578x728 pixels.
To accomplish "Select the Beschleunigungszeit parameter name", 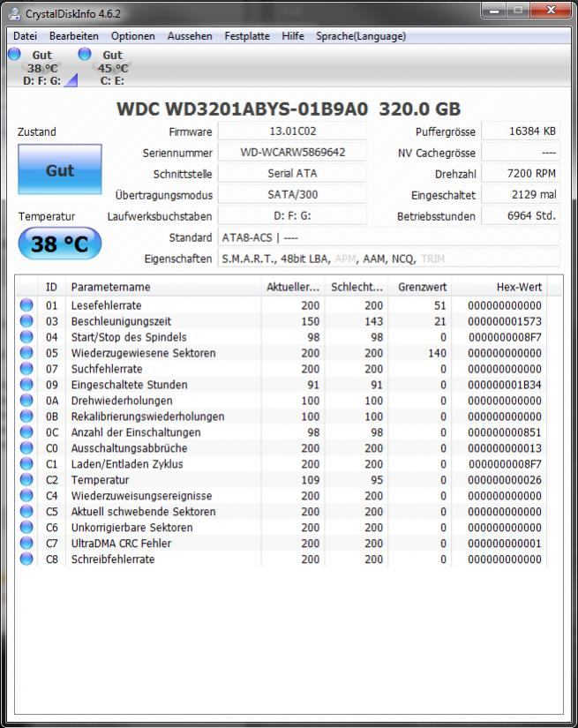I will pos(121,321).
